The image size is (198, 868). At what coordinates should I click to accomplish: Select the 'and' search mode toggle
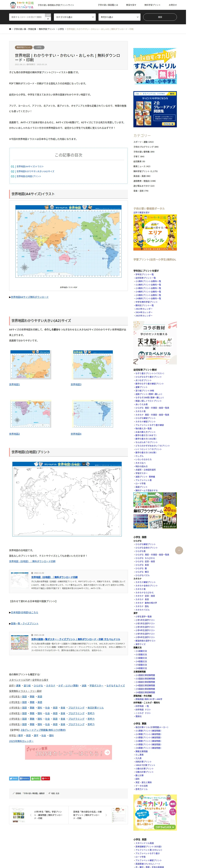point(48,15)
